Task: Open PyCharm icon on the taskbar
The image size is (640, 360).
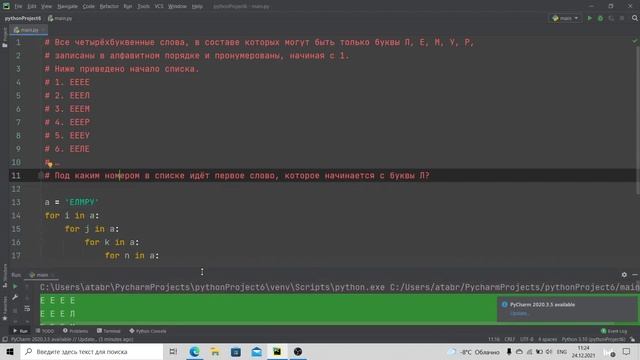Action: (x=277, y=351)
